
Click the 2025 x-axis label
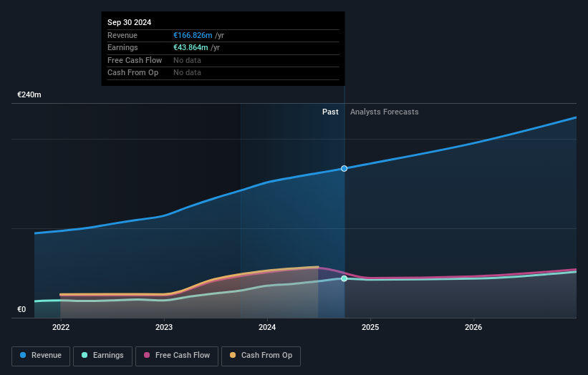[370, 327]
